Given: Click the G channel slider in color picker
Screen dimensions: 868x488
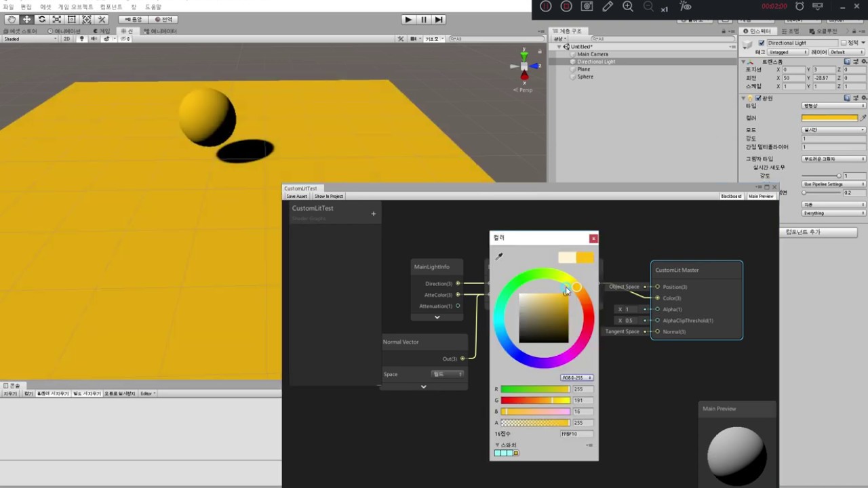Looking at the screenshot, I should coord(535,401).
